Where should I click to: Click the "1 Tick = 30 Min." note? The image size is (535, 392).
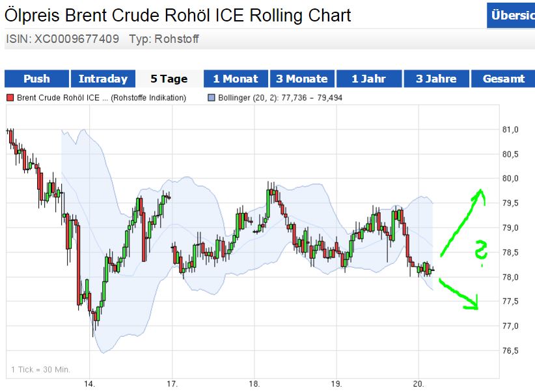pyautogui.click(x=40, y=370)
